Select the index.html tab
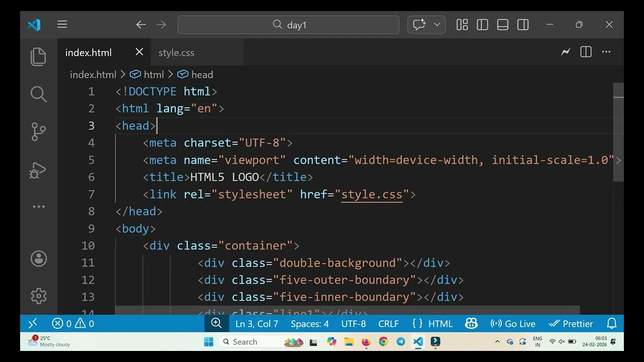 coord(89,53)
